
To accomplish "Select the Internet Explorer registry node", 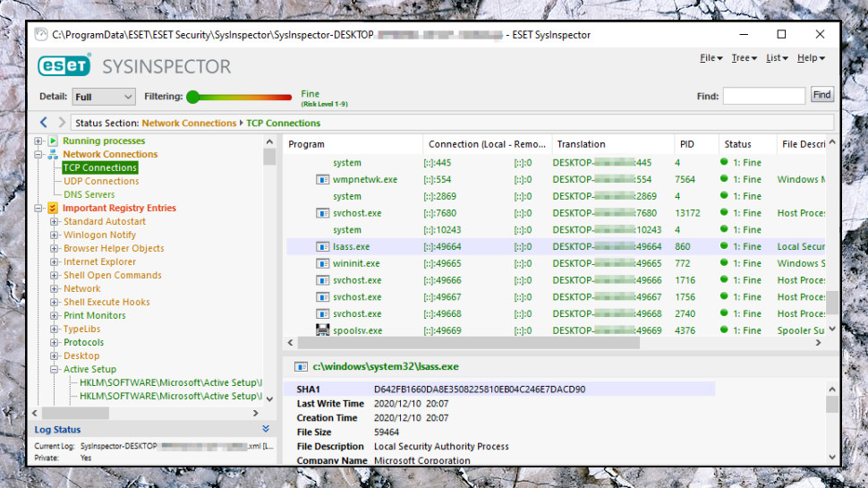I will (99, 262).
